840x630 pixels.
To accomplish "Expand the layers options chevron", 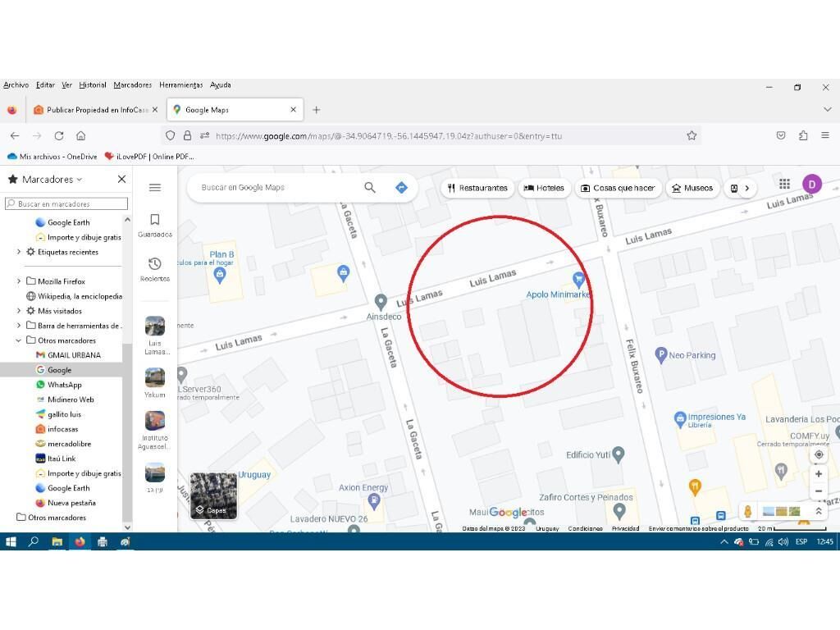I will [819, 511].
